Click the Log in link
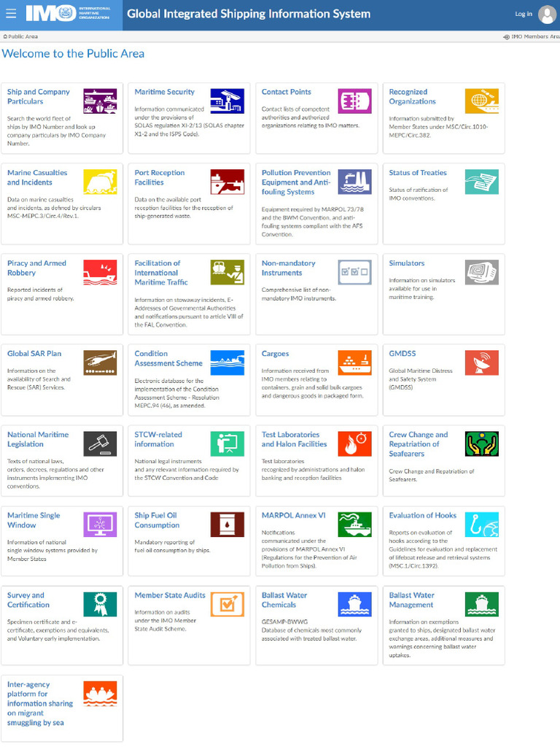The height and width of the screenshot is (747, 560). 524,15
